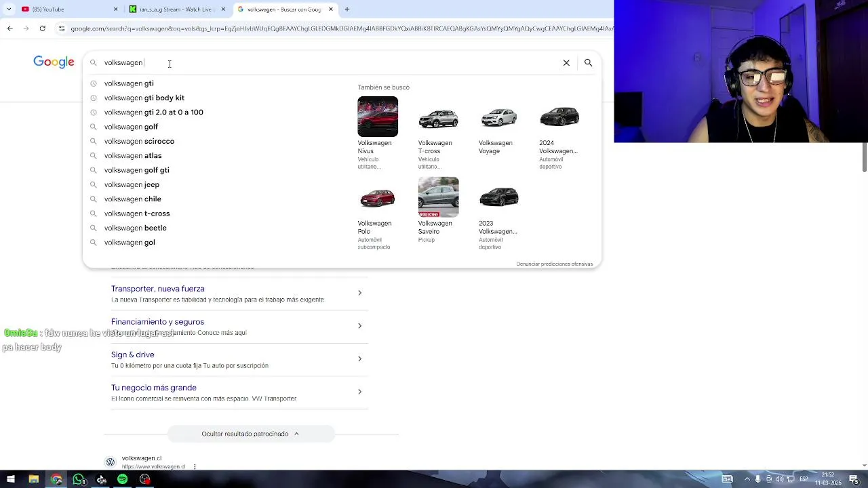Viewport: 868px width, 488px height.
Task: Close the ian_s_a_g Stream tab
Action: 223,9
